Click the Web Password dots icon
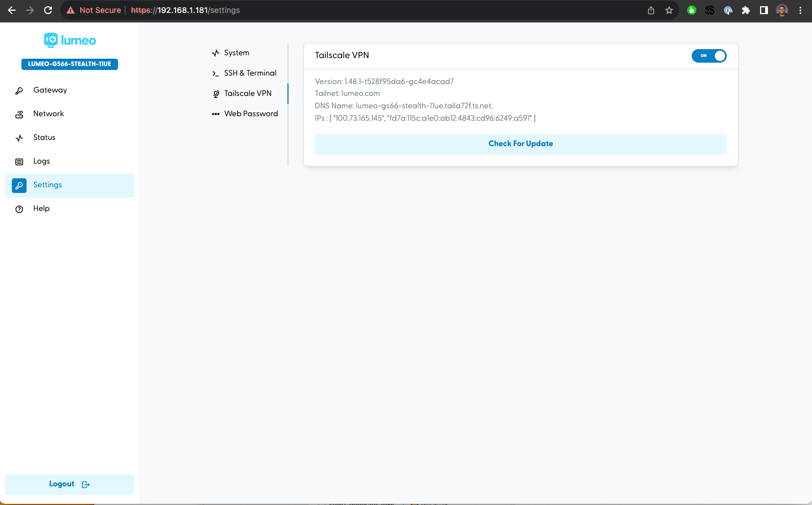Screen dimensions: 812x505 216,114
